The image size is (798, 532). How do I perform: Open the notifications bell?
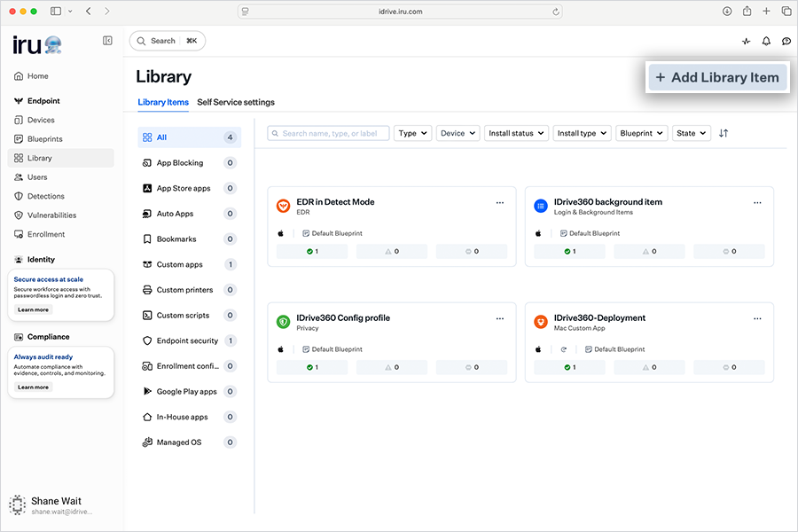766,42
